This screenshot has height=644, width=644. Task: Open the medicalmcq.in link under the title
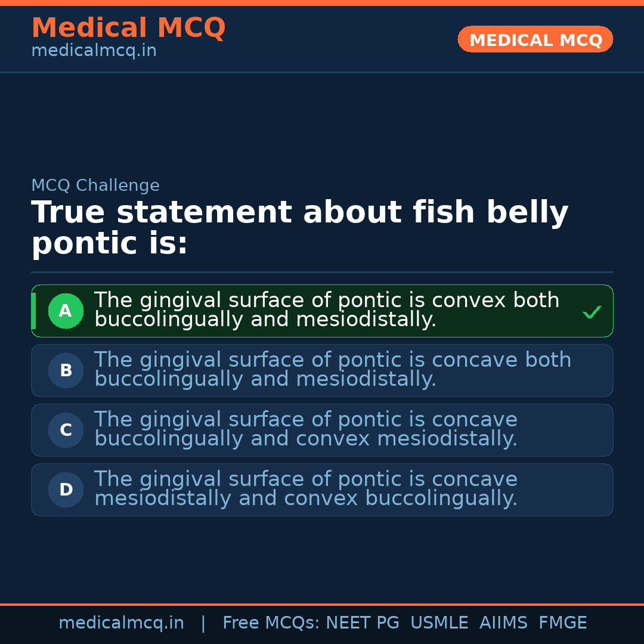94,51
